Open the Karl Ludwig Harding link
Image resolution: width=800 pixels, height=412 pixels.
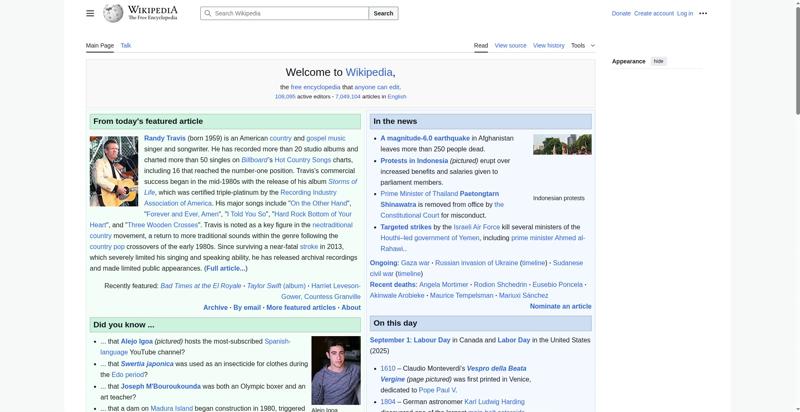point(494,402)
